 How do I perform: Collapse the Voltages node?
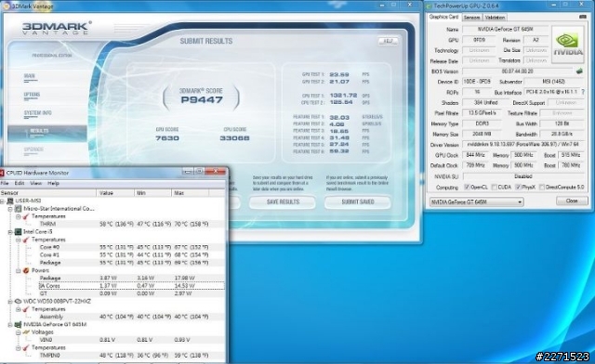(19, 332)
